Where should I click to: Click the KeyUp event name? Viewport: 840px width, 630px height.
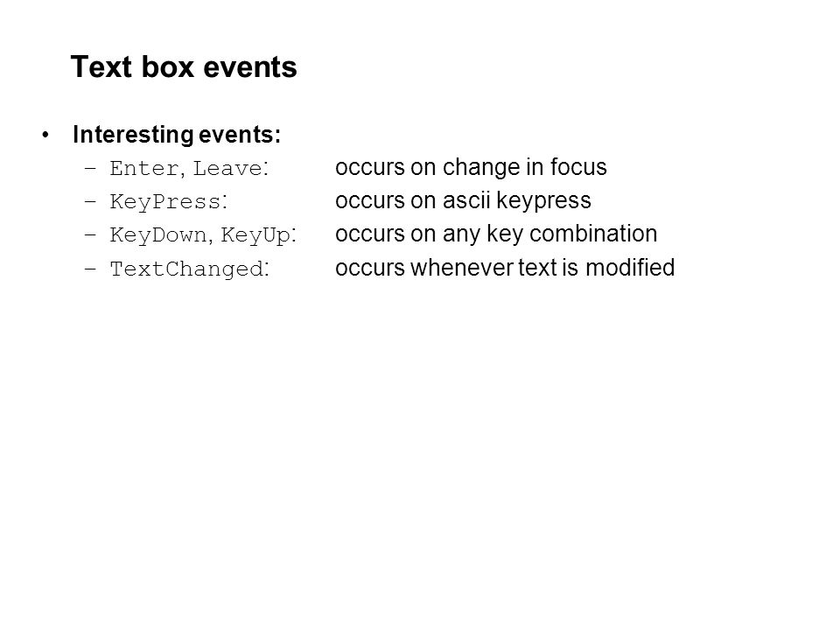255,235
